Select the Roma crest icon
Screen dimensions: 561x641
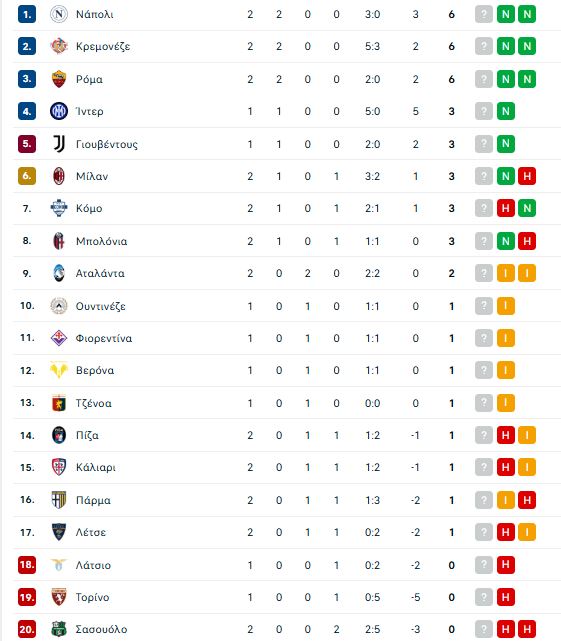pyautogui.click(x=58, y=79)
